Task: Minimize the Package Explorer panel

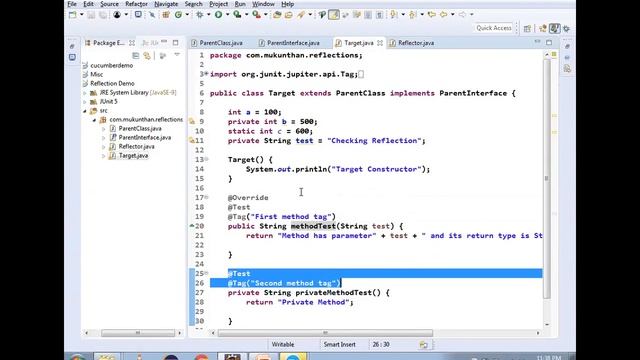Action: (164, 42)
